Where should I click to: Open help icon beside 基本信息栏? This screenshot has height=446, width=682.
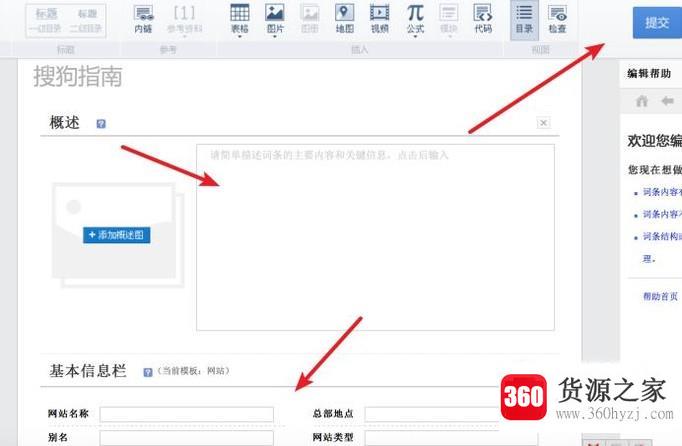(148, 372)
